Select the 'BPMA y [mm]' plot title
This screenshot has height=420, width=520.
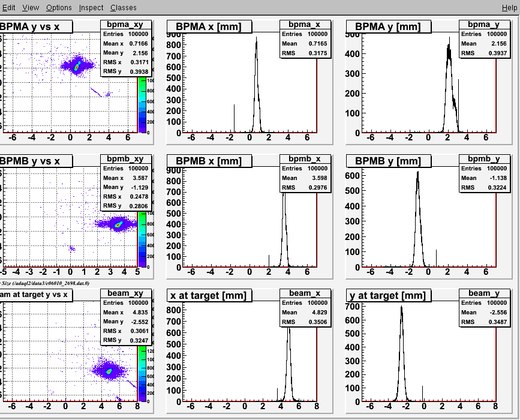(388, 26)
